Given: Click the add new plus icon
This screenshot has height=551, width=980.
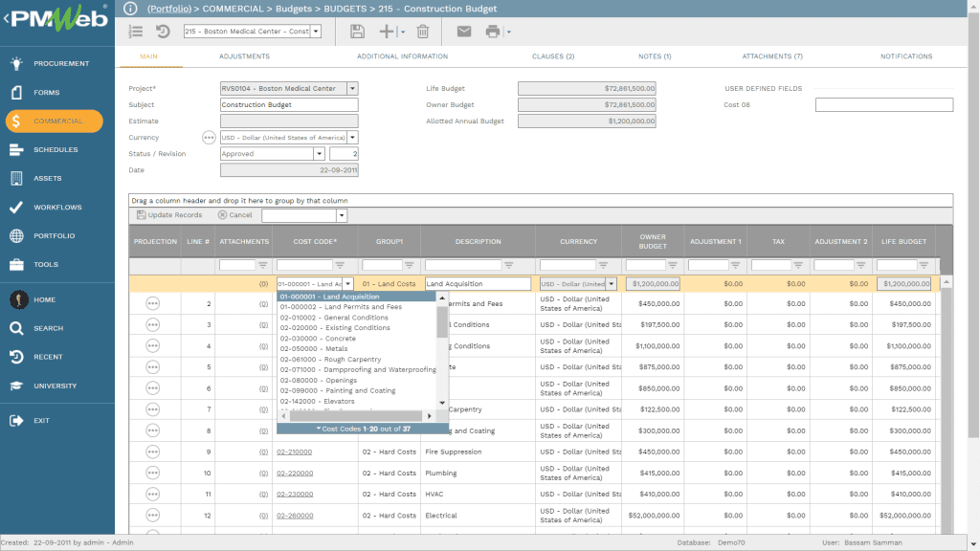Looking at the screenshot, I should coord(387,32).
